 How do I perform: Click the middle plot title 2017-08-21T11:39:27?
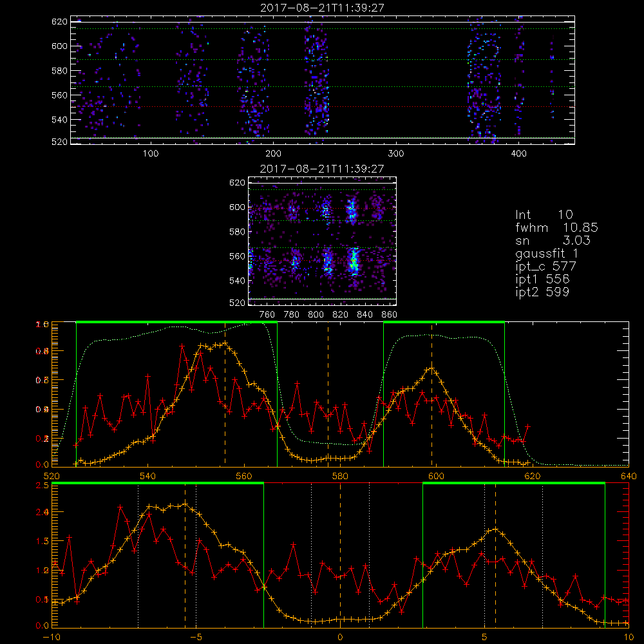[x=322, y=169]
